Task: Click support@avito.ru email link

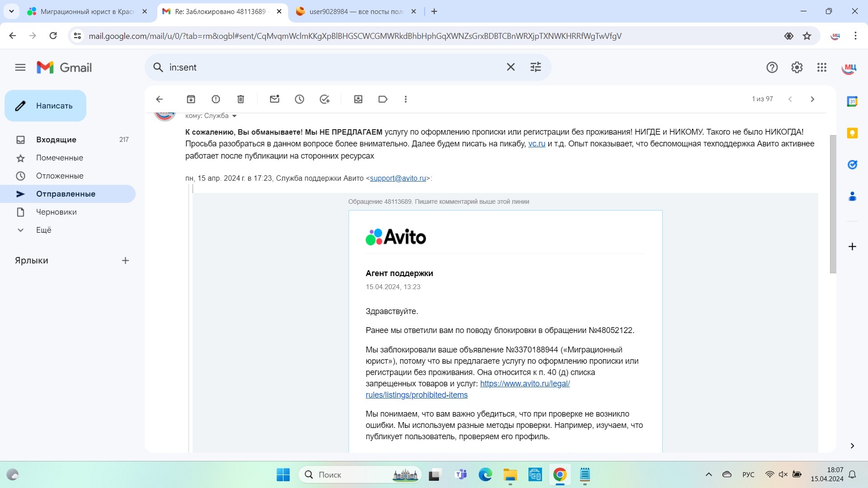Action: (398, 178)
